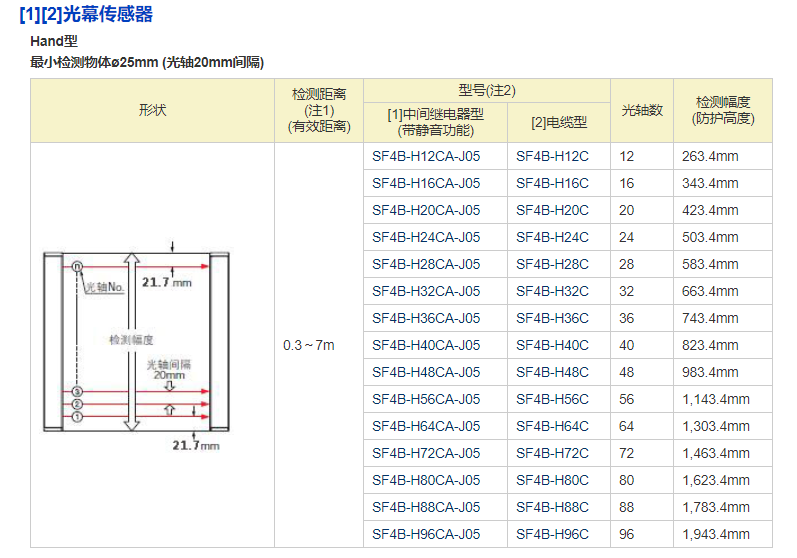The height and width of the screenshot is (558, 797).
Task: Click cable type model SF4B-H72C
Action: coord(552,453)
